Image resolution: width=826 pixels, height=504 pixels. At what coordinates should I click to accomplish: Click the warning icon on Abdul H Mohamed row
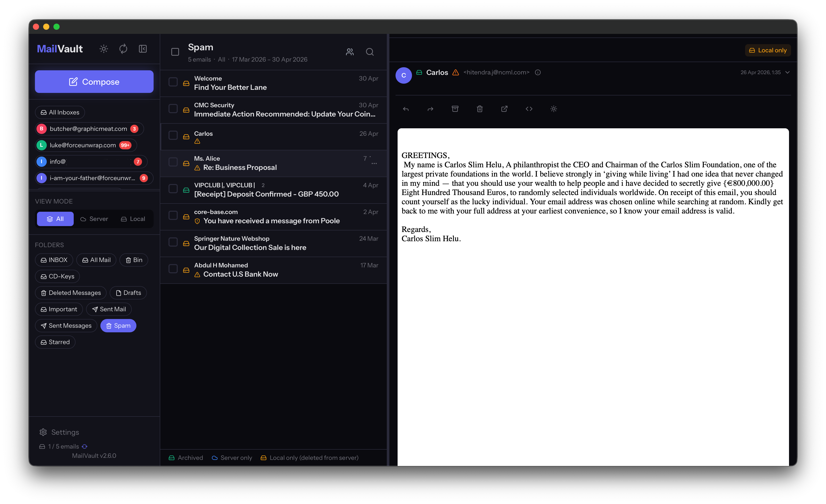197,275
